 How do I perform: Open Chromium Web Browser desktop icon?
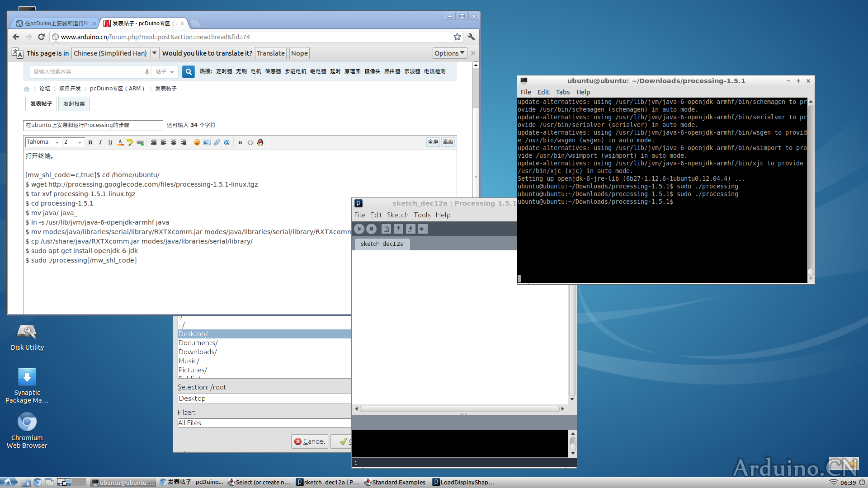pyautogui.click(x=27, y=431)
